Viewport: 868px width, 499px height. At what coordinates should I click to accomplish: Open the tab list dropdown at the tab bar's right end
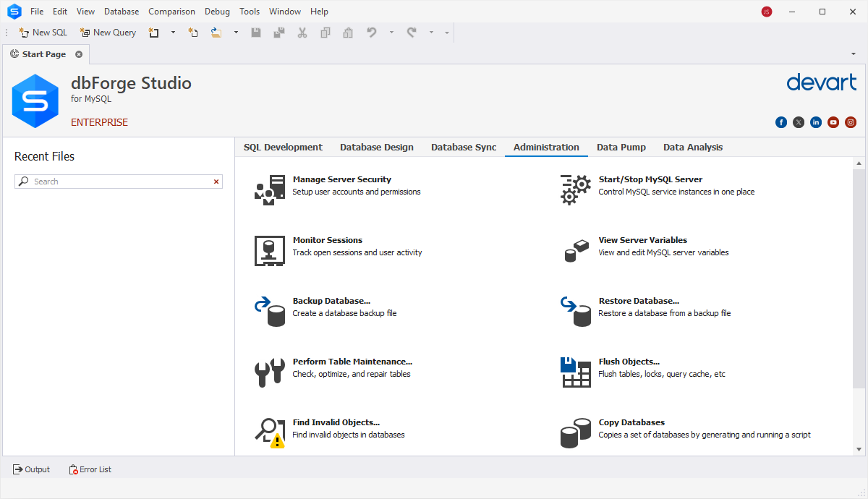[854, 54]
